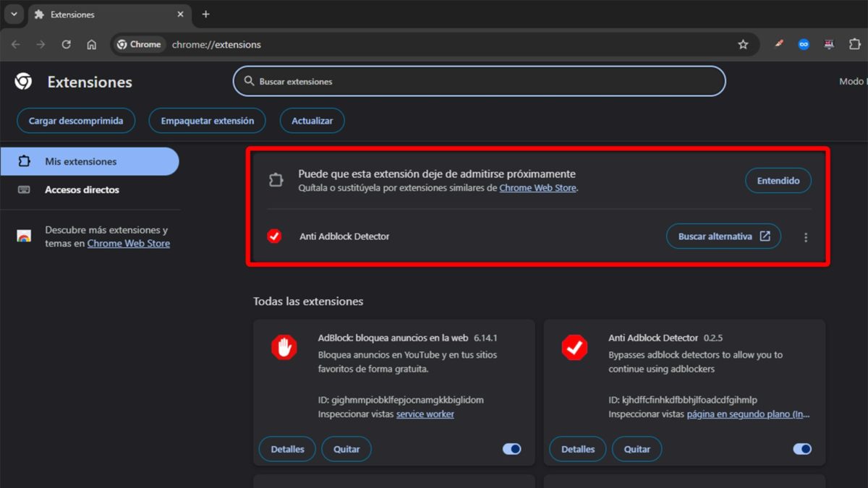Open the blue infinity extension icon
The height and width of the screenshot is (488, 868).
(x=804, y=44)
